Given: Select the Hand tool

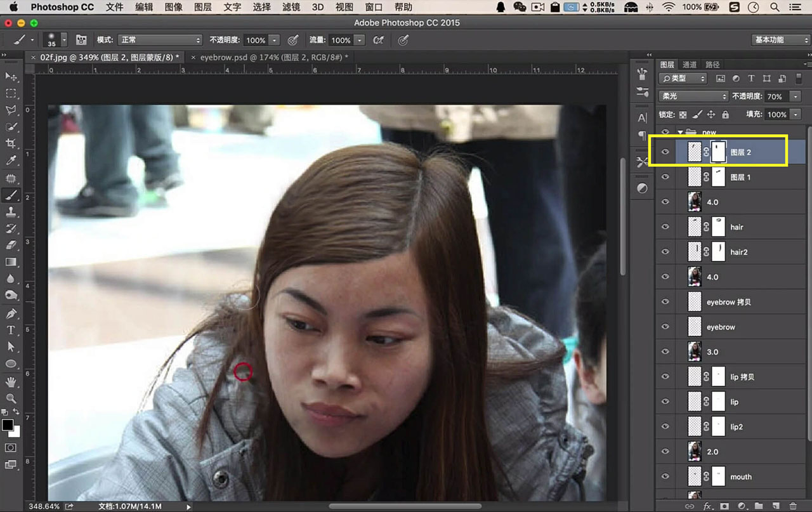Looking at the screenshot, I should (x=11, y=382).
